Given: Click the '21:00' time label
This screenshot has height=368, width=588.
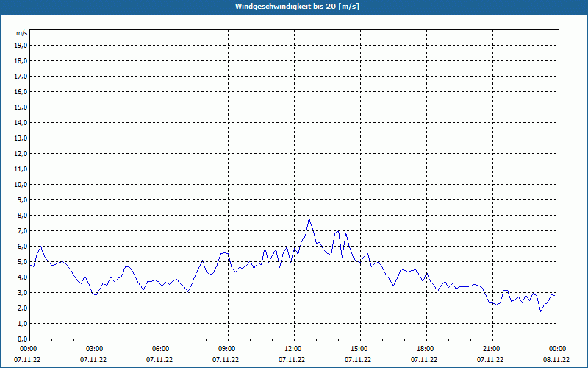Looking at the screenshot, I should [492, 349].
